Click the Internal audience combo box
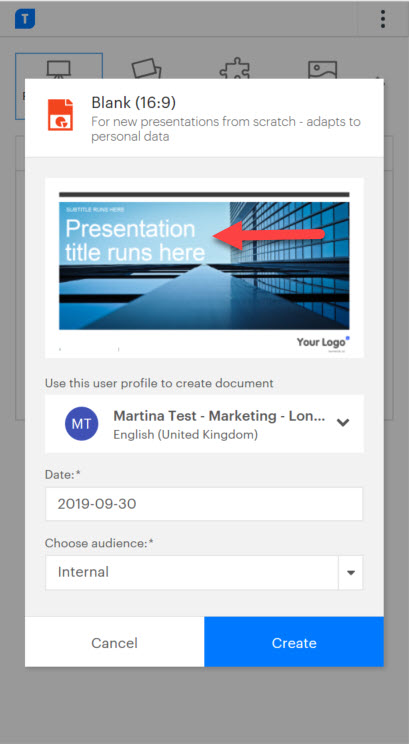The height and width of the screenshot is (744, 409). 204,573
